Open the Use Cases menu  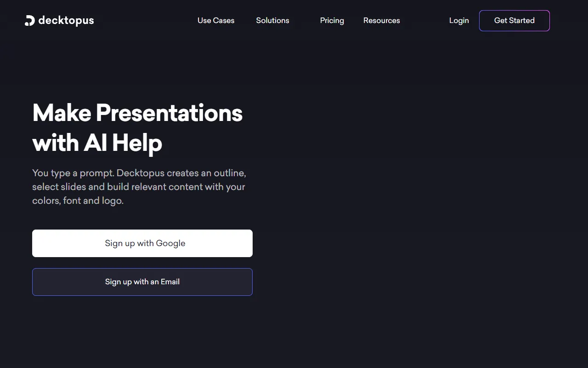(x=216, y=21)
